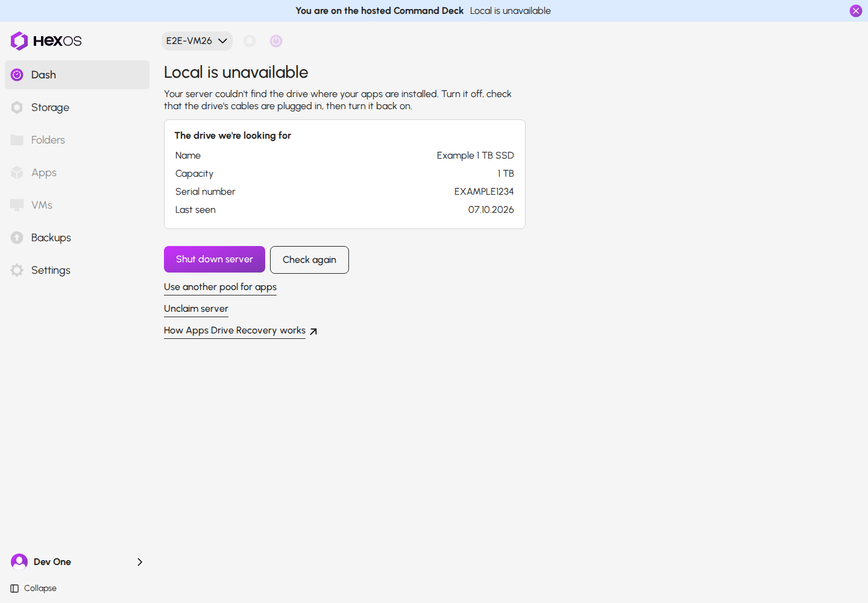
Task: Click the Settings gear icon
Action: [17, 270]
